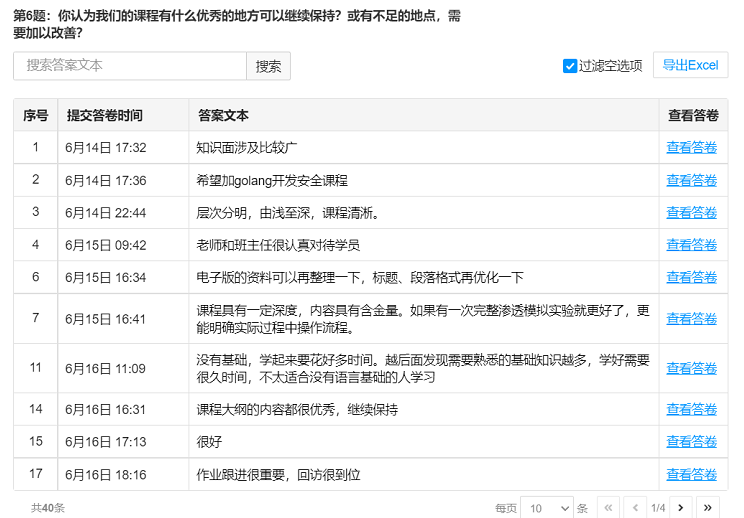Click the answer 课程大纲的内容都很优秀，继续保持
This screenshot has height=518, width=744.
click(x=297, y=409)
